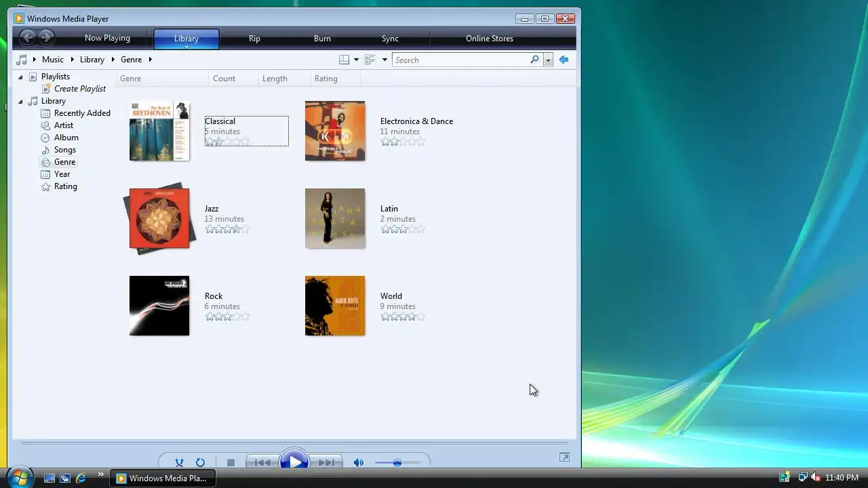The image size is (868, 488).
Task: Open the Latin genre thumbnail
Action: pyautogui.click(x=335, y=218)
